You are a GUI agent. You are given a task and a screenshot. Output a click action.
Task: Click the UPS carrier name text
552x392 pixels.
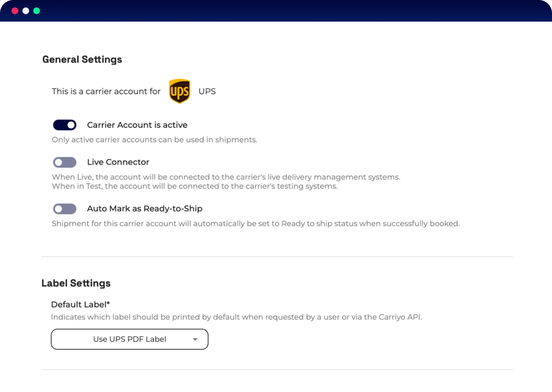coord(207,91)
